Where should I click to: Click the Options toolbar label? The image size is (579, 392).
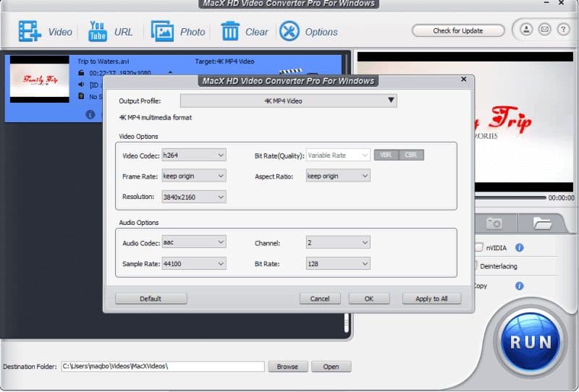click(x=321, y=32)
